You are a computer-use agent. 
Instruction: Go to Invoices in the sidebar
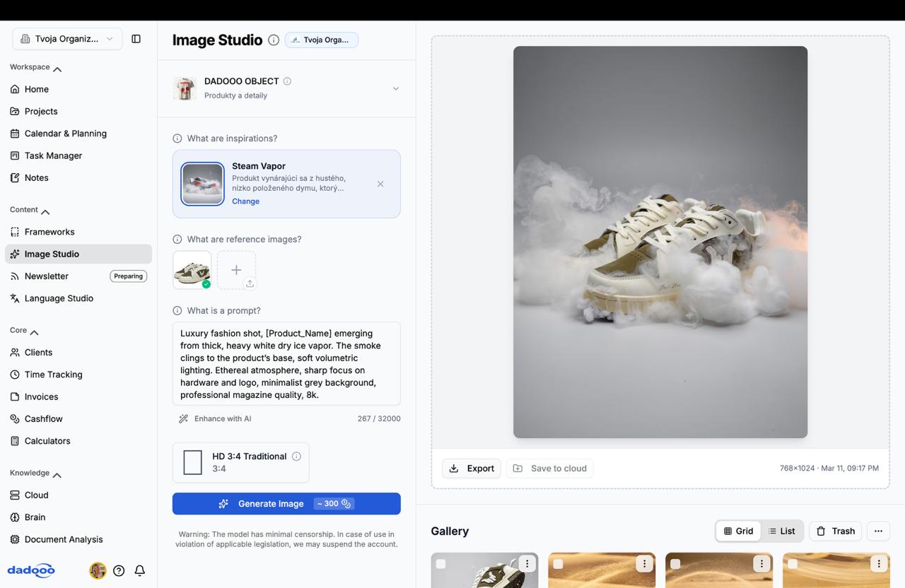click(41, 396)
